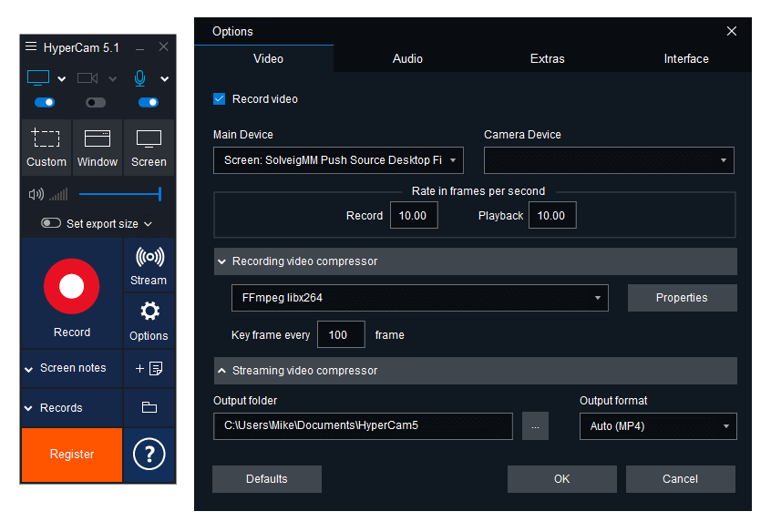Open the records folder icon
Screen dimensions: 771x532
149,408
